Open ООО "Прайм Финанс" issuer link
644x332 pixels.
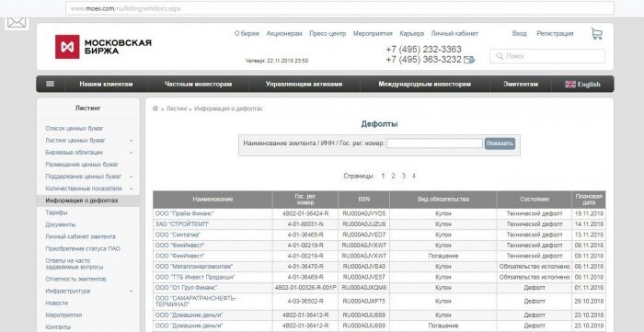tap(184, 213)
